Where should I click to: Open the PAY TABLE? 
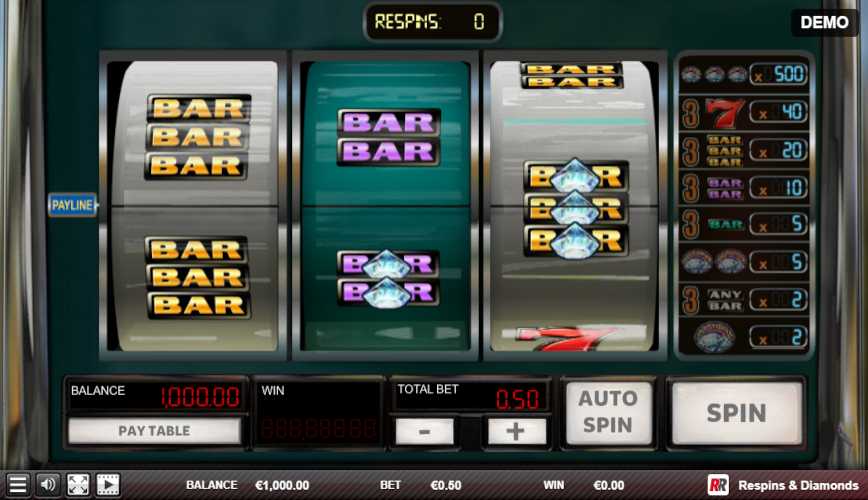[154, 430]
